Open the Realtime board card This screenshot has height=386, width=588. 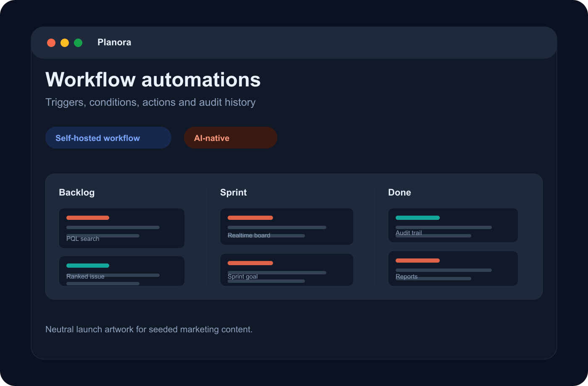pos(287,227)
